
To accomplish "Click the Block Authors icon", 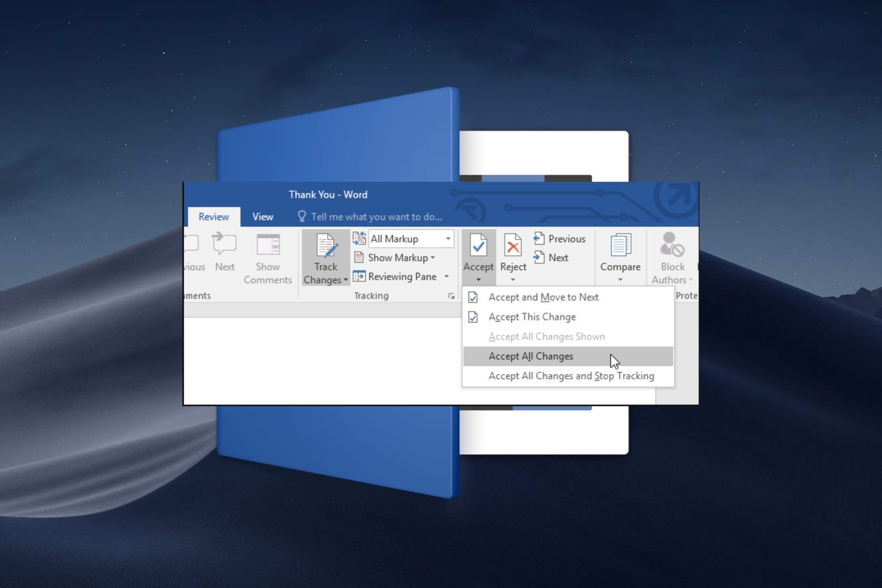I will (x=672, y=244).
